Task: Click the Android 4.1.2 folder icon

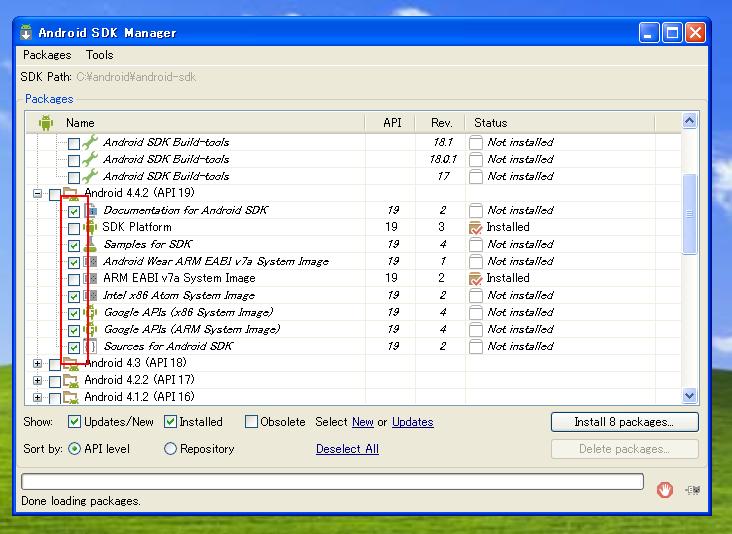Action: coord(71,398)
